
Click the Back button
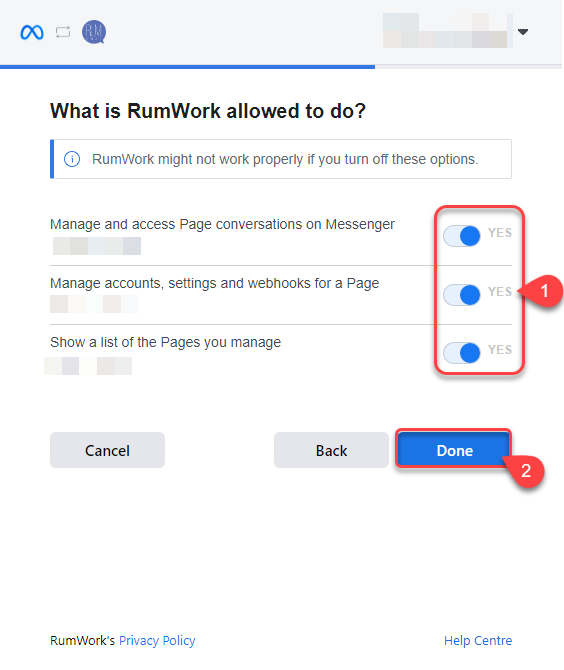click(331, 450)
